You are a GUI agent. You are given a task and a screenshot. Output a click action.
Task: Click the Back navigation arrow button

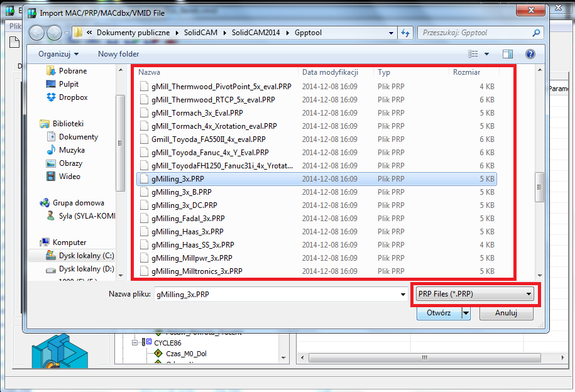36,33
